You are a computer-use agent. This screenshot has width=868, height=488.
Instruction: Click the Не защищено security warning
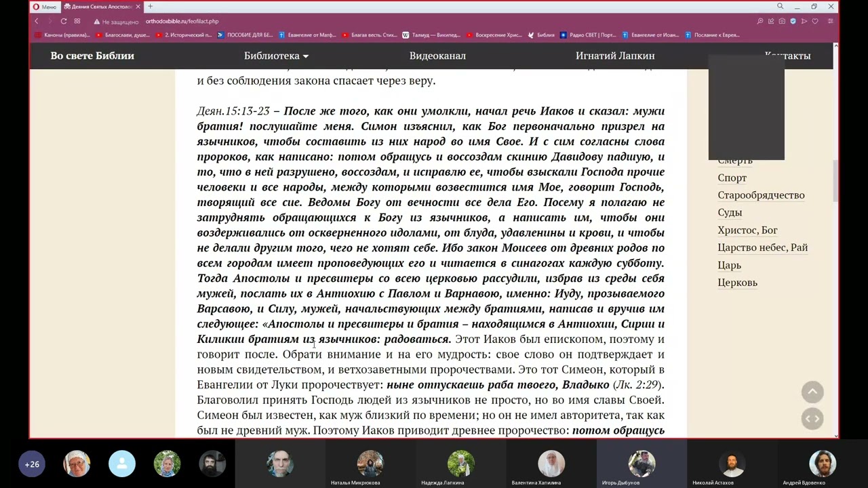click(115, 22)
